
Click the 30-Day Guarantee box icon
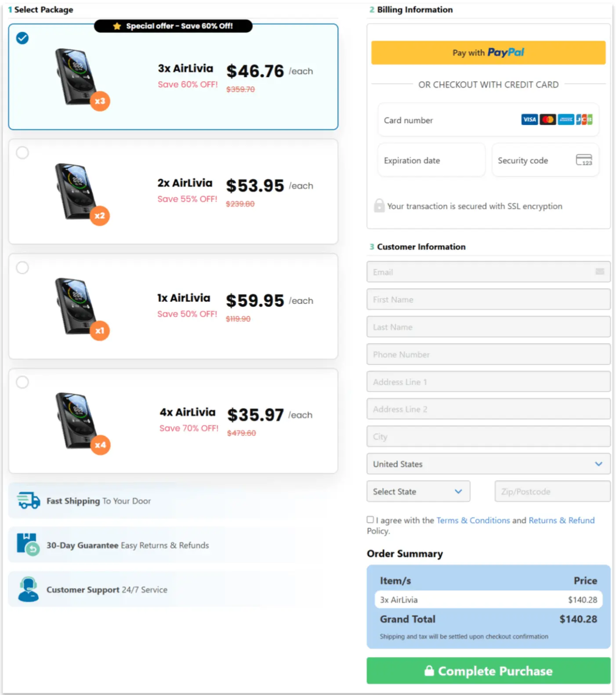click(x=27, y=545)
